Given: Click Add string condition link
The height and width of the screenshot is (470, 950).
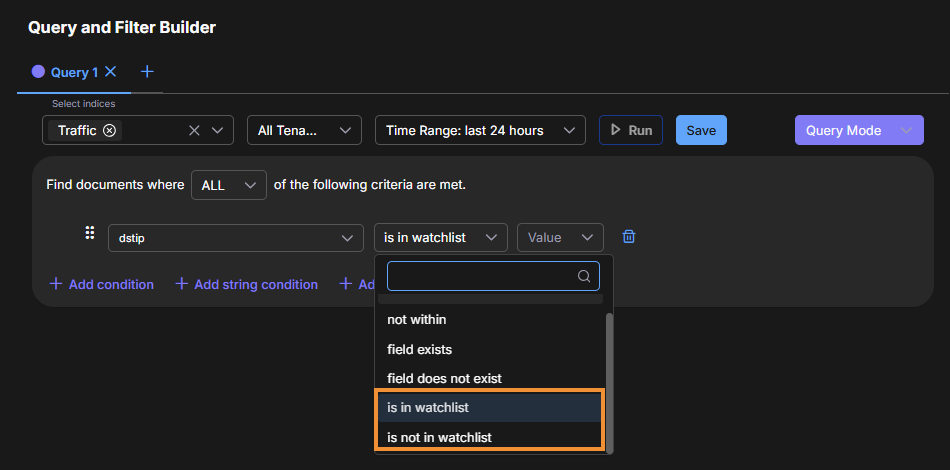Looking at the screenshot, I should 247,284.
